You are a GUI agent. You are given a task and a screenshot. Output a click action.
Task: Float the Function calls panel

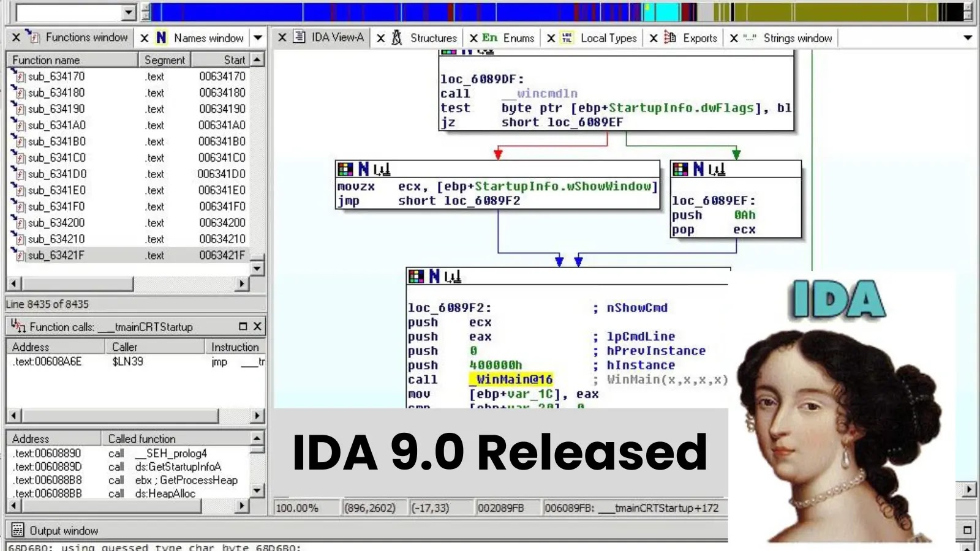point(243,326)
